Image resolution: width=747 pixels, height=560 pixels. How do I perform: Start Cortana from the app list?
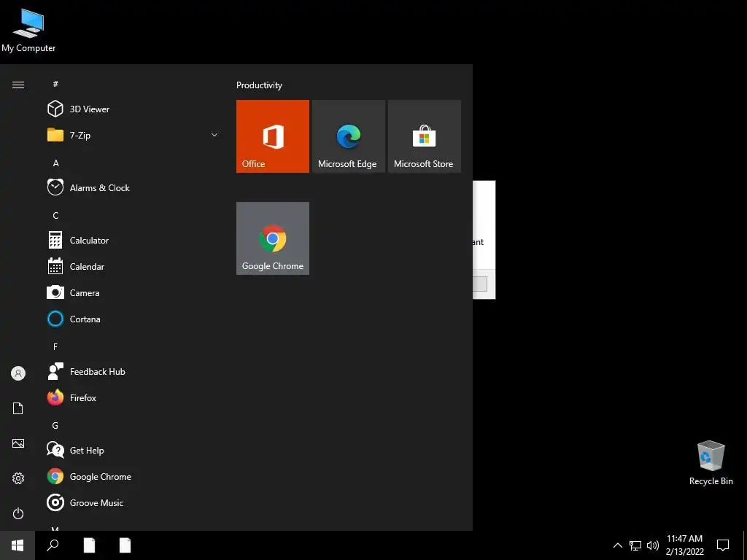(133, 319)
